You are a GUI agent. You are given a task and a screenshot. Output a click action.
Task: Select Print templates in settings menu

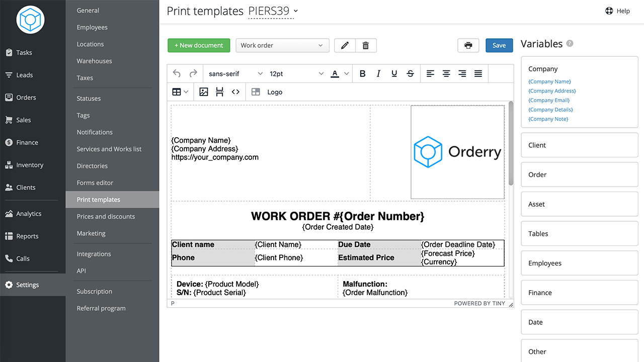[x=112, y=200]
